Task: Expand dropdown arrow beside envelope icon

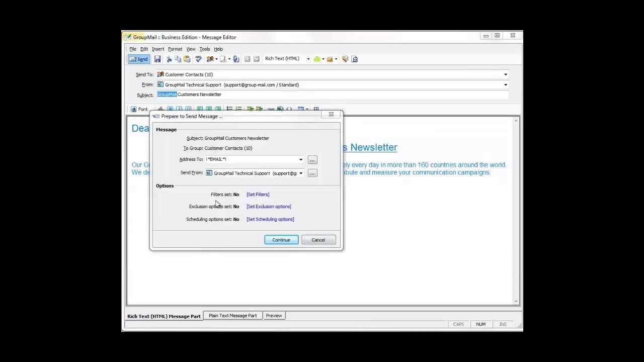Action: pyautogui.click(x=336, y=59)
